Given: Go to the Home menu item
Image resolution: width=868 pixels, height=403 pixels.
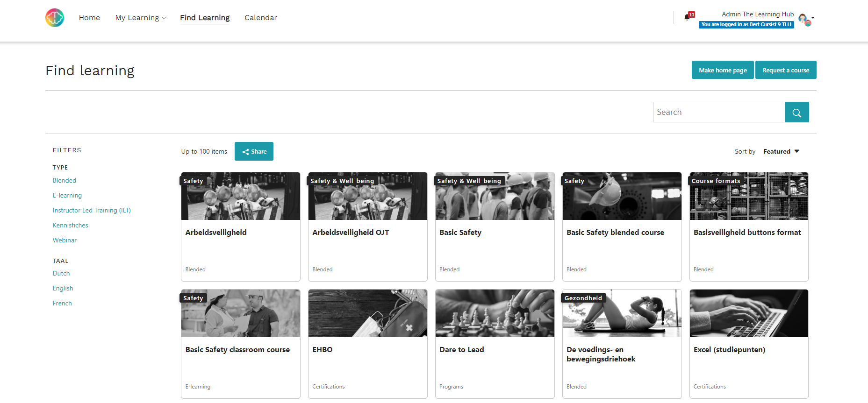Looking at the screenshot, I should click(89, 18).
